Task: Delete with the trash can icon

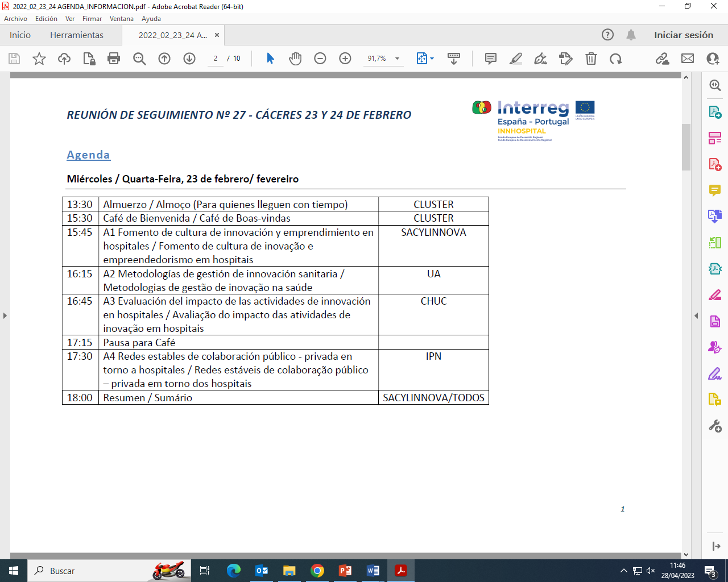Action: pos(591,59)
